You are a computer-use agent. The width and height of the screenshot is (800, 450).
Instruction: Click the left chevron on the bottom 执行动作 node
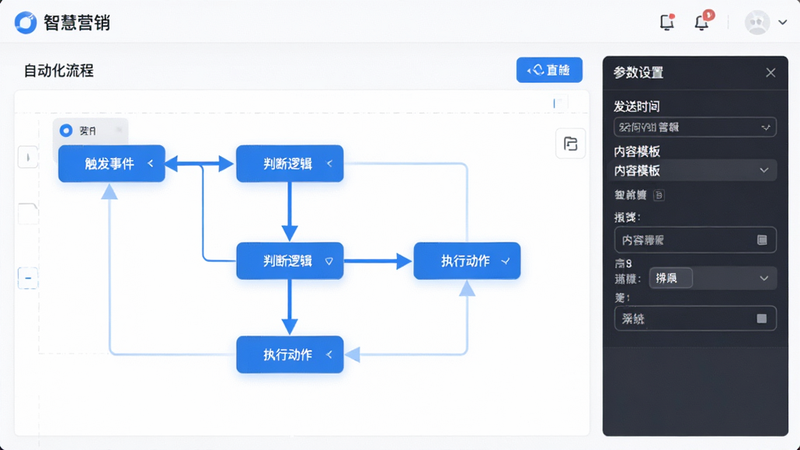click(329, 355)
